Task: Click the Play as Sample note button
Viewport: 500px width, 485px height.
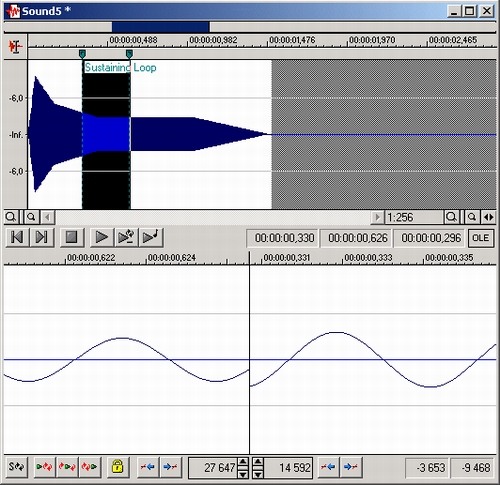Action: (x=151, y=237)
